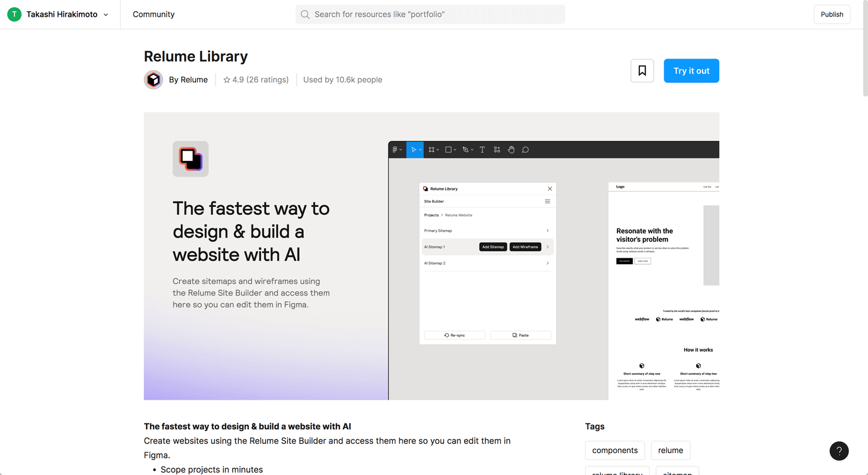The height and width of the screenshot is (475, 868).
Task: Select the Pen tool in preview toolbar
Action: click(467, 149)
